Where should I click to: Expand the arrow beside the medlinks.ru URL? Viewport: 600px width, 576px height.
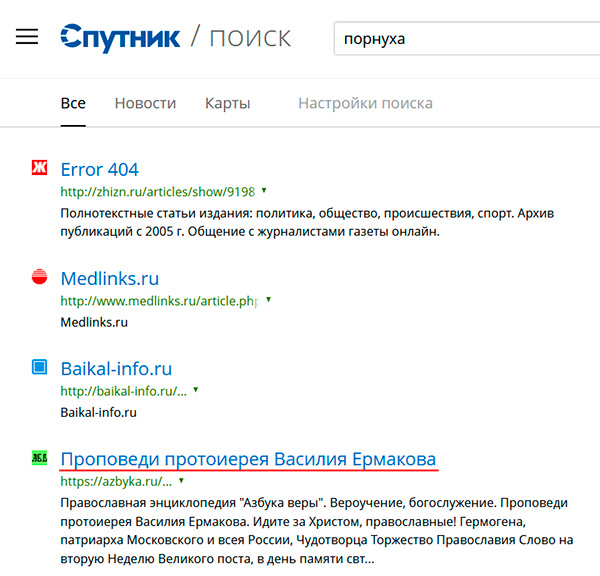click(x=268, y=300)
